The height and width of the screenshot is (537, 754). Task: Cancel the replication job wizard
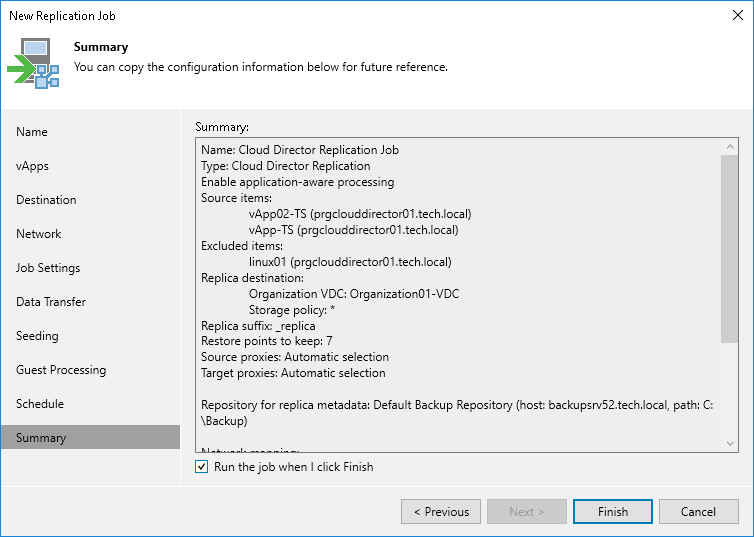click(698, 512)
